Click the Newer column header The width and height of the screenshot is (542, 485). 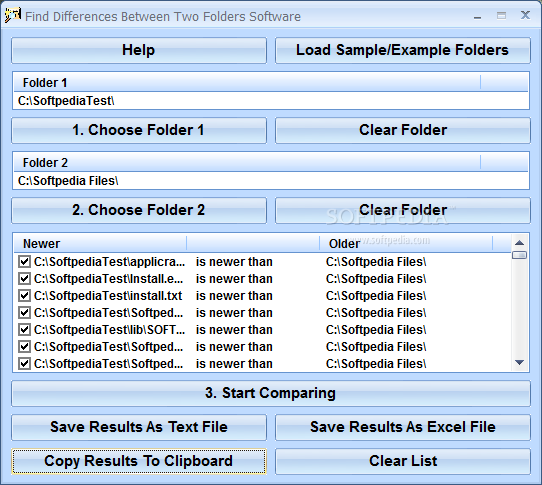click(100, 243)
